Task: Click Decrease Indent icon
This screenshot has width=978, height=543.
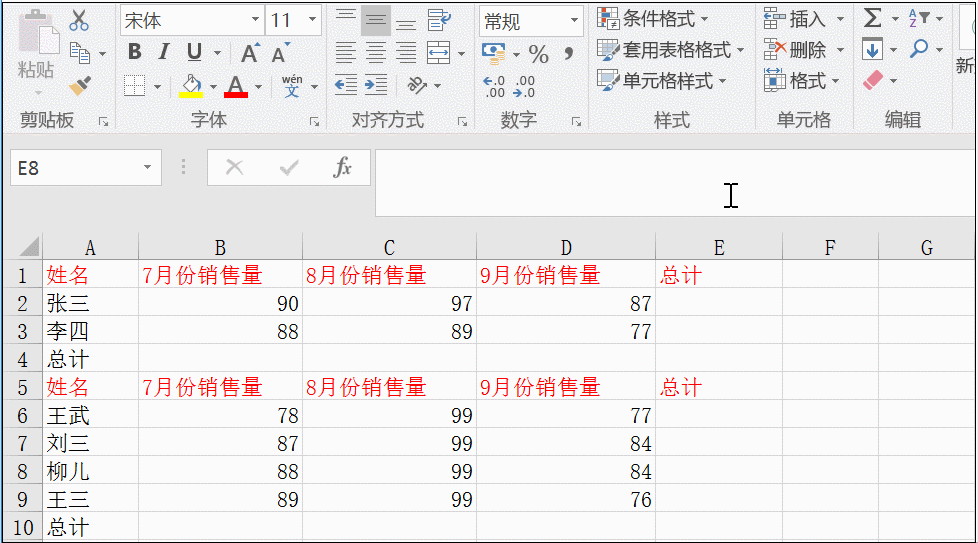Action: [x=346, y=85]
